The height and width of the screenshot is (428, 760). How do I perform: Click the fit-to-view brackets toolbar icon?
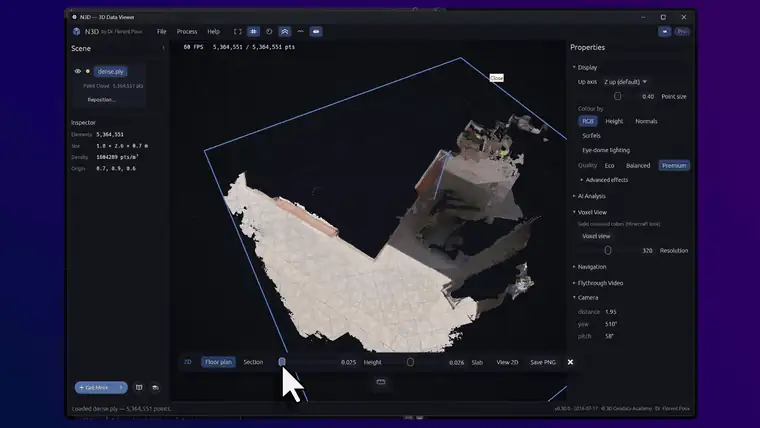pyautogui.click(x=238, y=32)
